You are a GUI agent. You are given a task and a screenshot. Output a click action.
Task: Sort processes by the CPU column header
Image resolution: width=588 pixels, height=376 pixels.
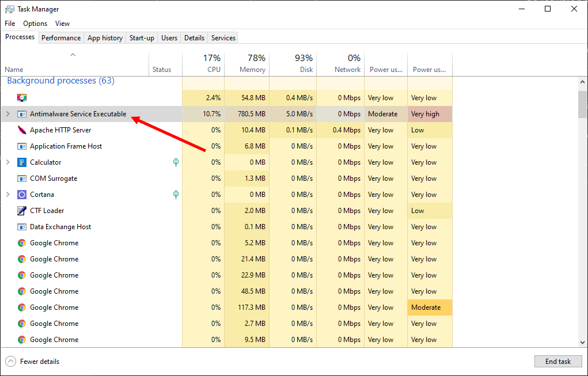(x=203, y=64)
